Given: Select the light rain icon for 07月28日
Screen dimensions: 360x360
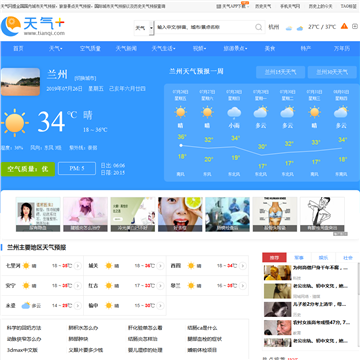Looking at the screenshot, I should coord(234,113).
